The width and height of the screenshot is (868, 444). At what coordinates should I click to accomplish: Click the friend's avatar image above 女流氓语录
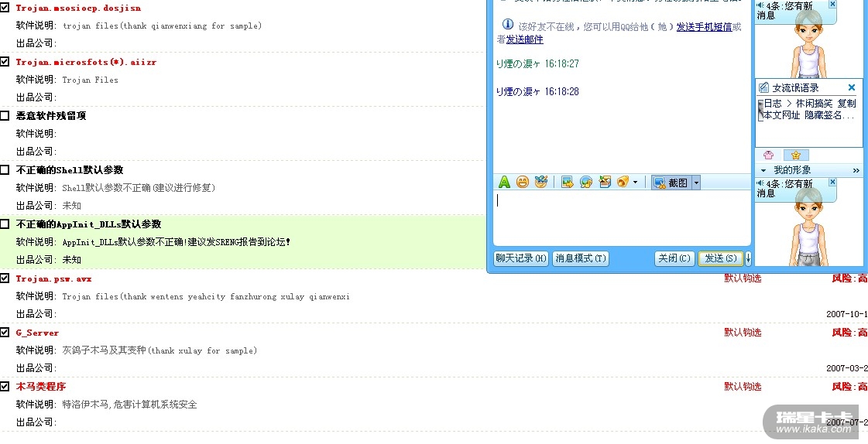pyautogui.click(x=809, y=44)
